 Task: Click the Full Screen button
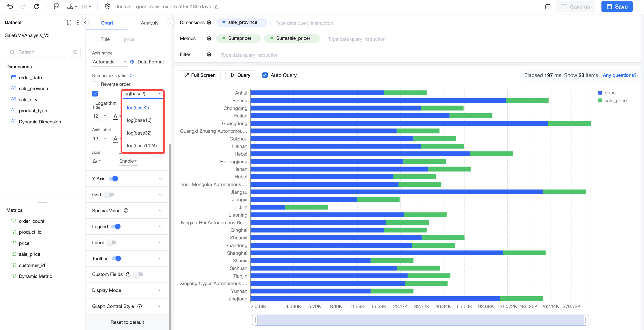tap(200, 75)
